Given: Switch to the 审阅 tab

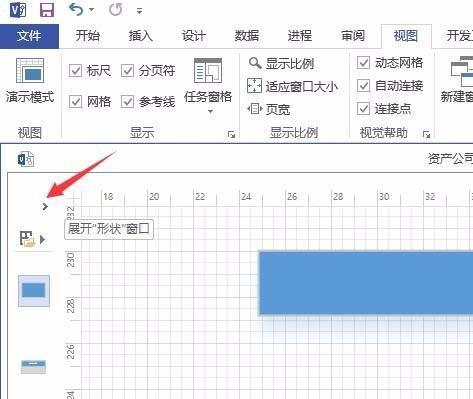Looking at the screenshot, I should point(353,36).
